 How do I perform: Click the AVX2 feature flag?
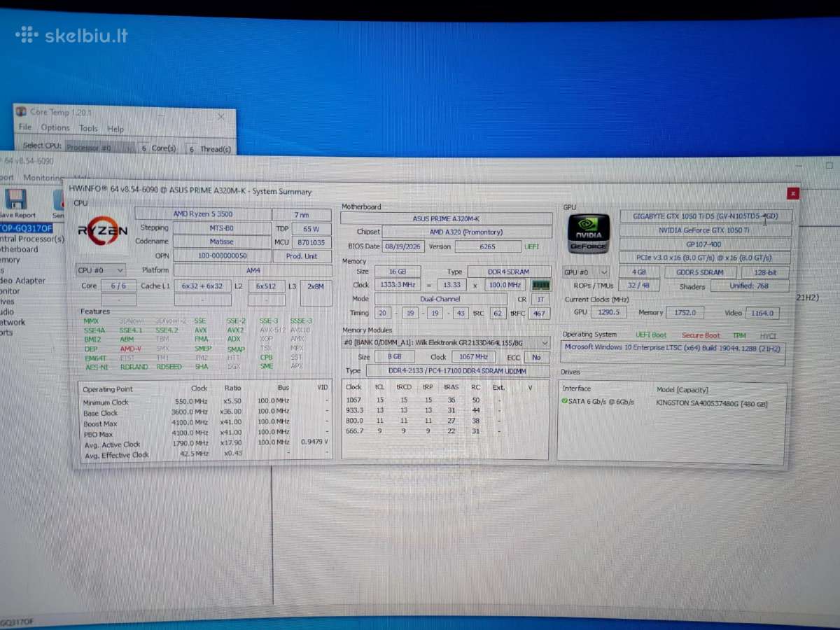(235, 330)
